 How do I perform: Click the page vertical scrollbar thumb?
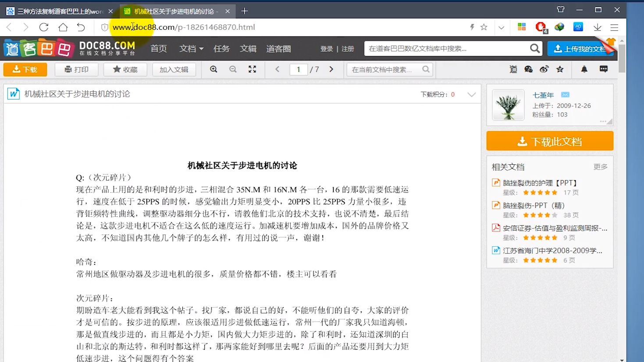click(622, 58)
